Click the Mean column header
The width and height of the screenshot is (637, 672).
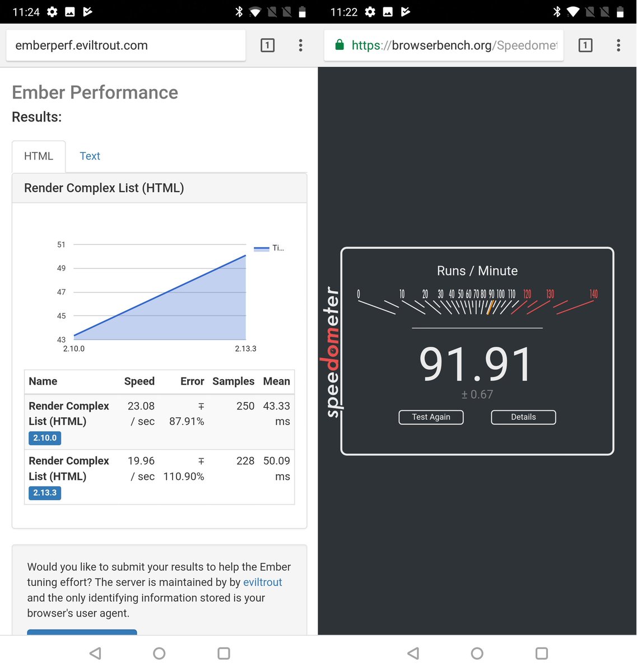(x=277, y=381)
